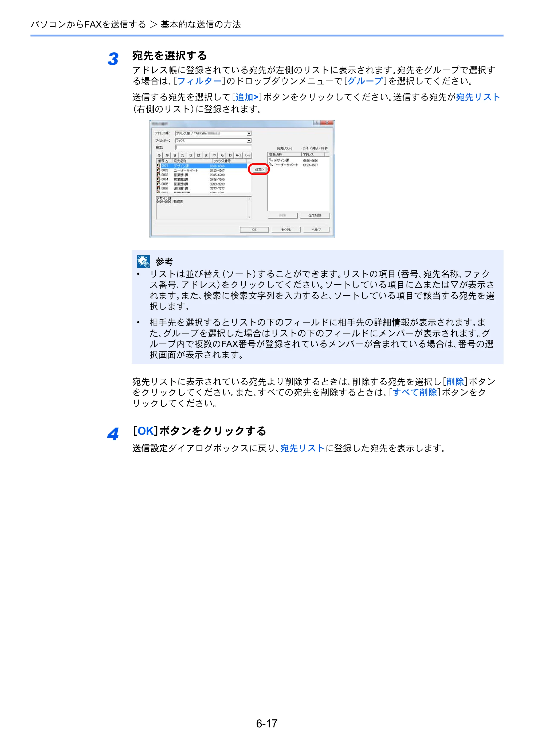Viewport: 534px width, 756px height.
Task: Select the あ index tab
Action: coord(159,155)
